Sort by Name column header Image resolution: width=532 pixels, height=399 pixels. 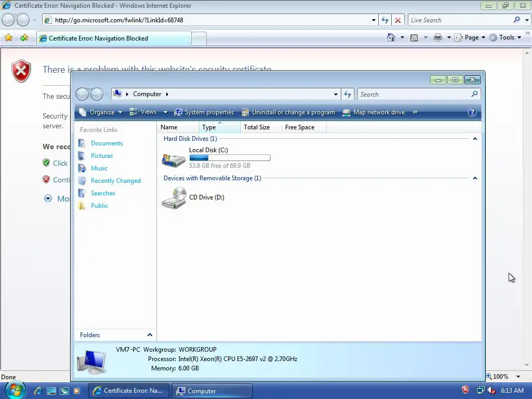[178, 127]
